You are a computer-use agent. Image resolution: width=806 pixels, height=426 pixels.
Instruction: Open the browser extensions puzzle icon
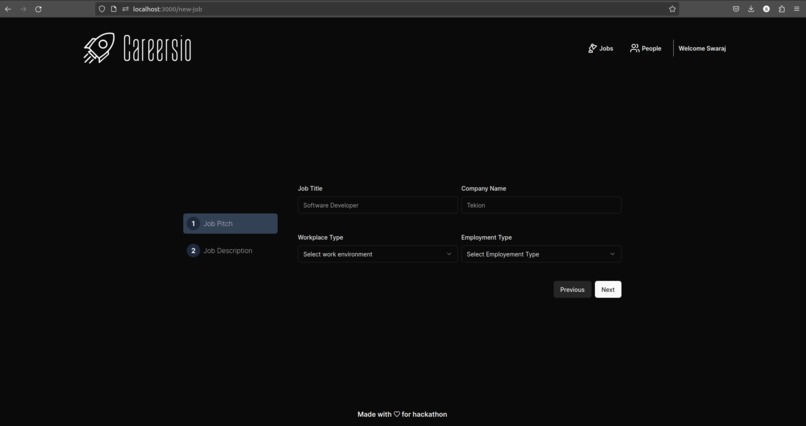click(x=781, y=9)
